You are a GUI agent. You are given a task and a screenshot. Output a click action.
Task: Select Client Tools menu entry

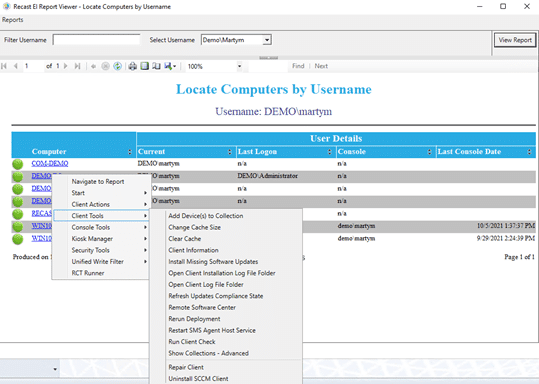(x=100, y=216)
